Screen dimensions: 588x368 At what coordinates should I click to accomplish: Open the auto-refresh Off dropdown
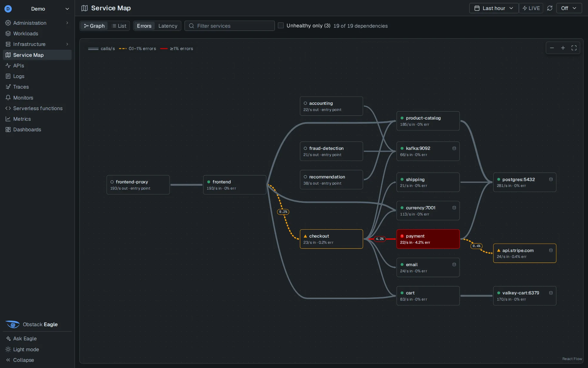tap(569, 8)
